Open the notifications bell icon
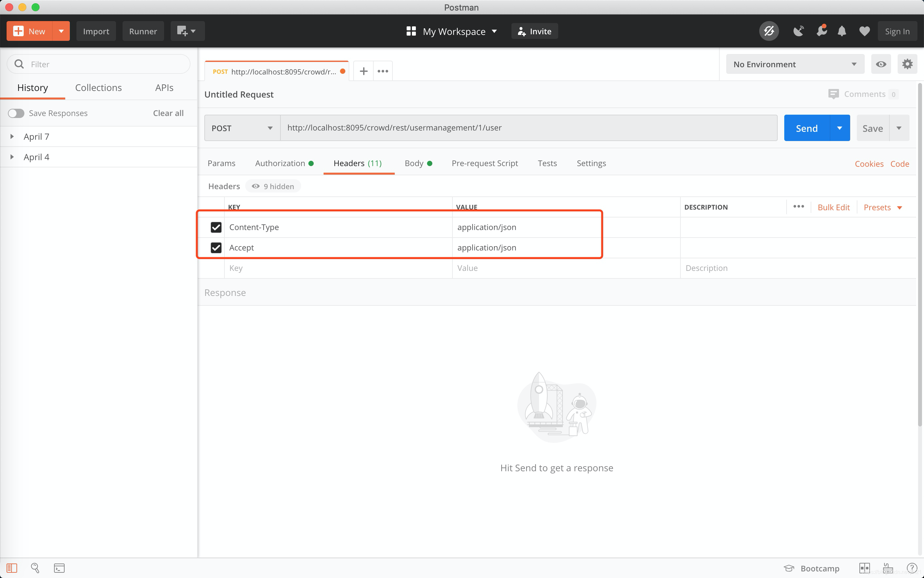The height and width of the screenshot is (578, 924). pyautogui.click(x=842, y=31)
